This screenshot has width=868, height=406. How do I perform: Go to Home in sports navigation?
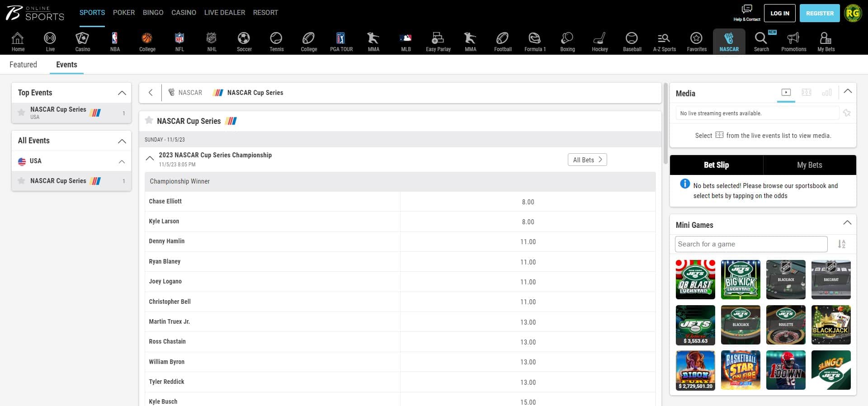pos(18,42)
